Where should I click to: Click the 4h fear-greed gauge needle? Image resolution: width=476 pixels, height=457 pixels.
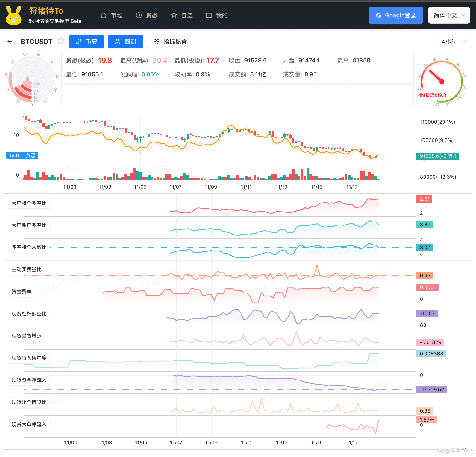coord(436,76)
